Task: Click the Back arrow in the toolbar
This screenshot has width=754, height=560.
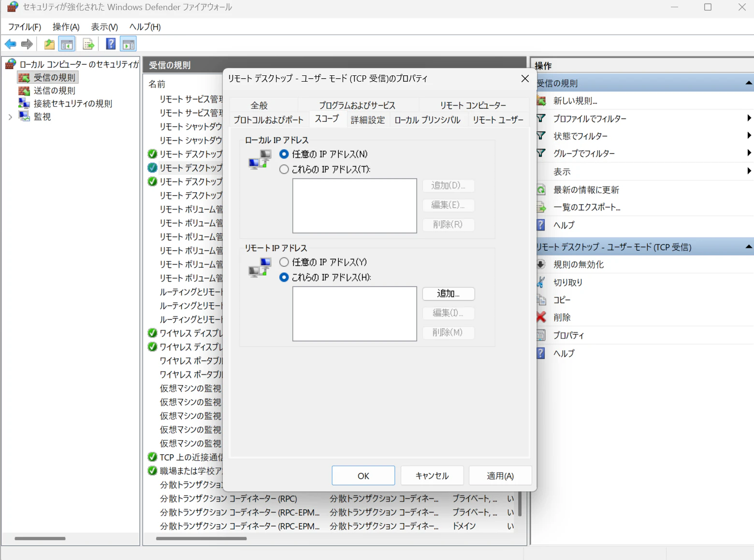Action: [x=10, y=44]
